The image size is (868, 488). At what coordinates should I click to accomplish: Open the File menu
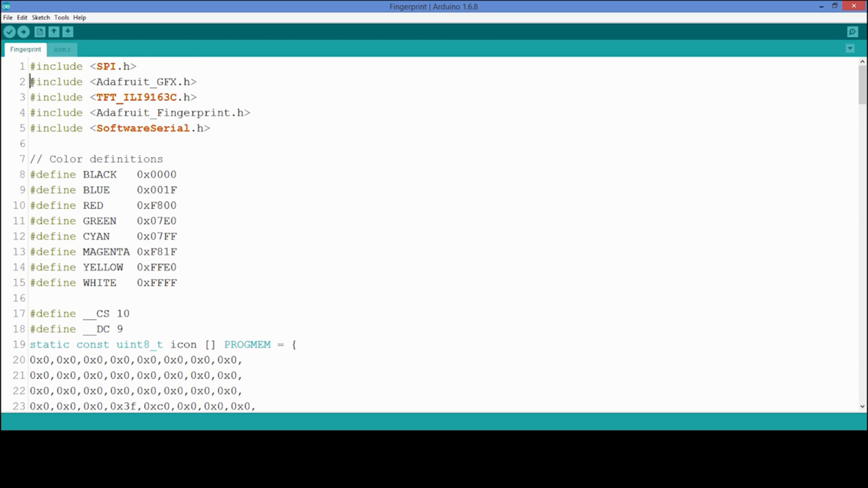point(7,17)
